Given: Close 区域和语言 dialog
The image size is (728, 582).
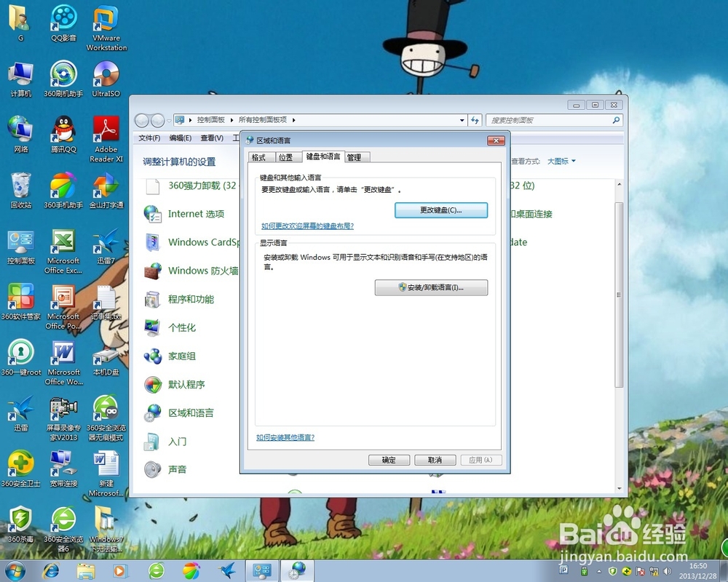Looking at the screenshot, I should (x=496, y=140).
